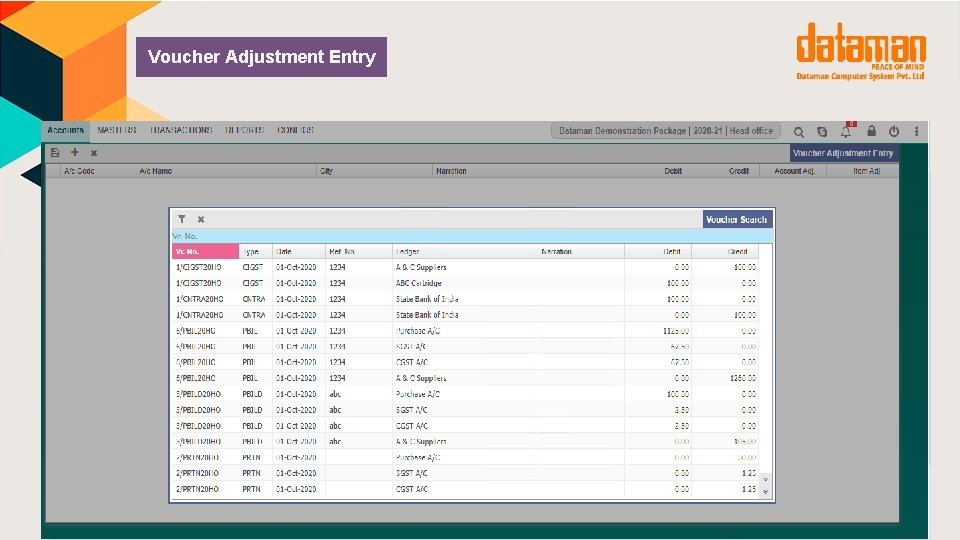Select the last row 2/PRTN20HO CGST A/C
The width and height of the screenshot is (960, 540).
(465, 489)
